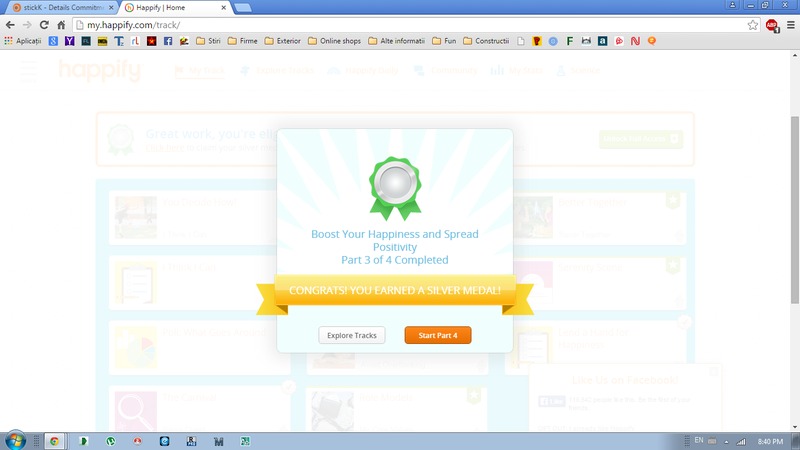The height and width of the screenshot is (450, 800).
Task: Expand the Exterior bookmarks folder
Action: click(x=283, y=41)
